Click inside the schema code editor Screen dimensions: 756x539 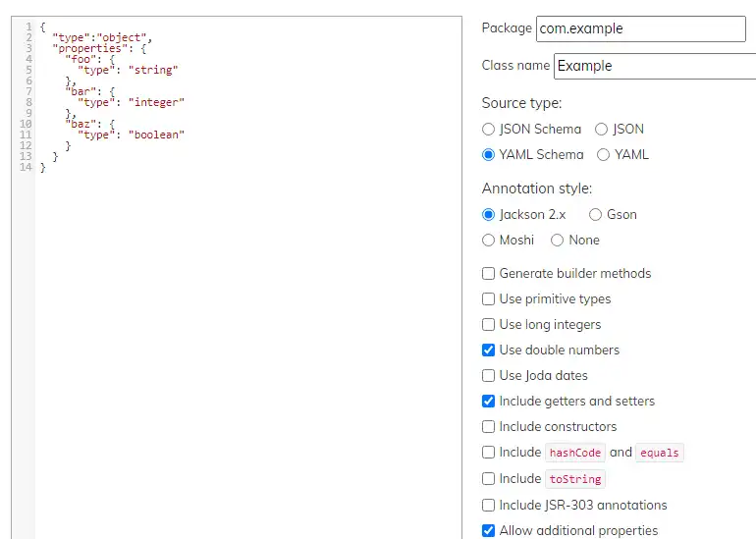pos(245,295)
